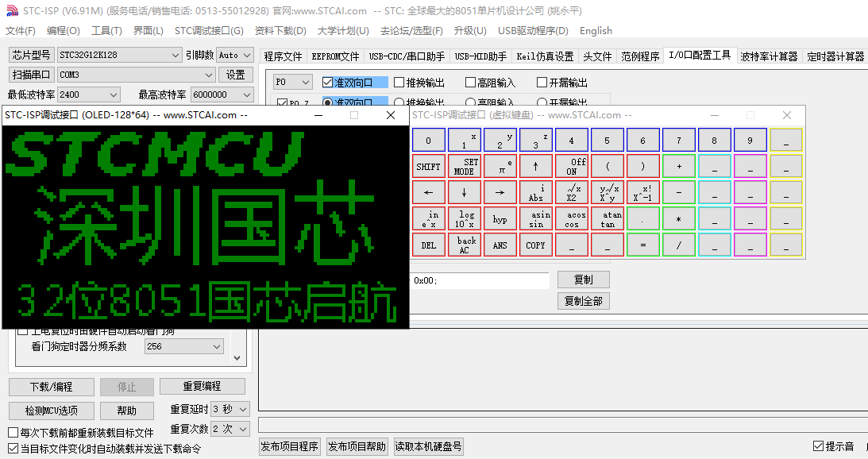Open the 工具(T) menu
The image size is (868, 459).
(106, 31)
